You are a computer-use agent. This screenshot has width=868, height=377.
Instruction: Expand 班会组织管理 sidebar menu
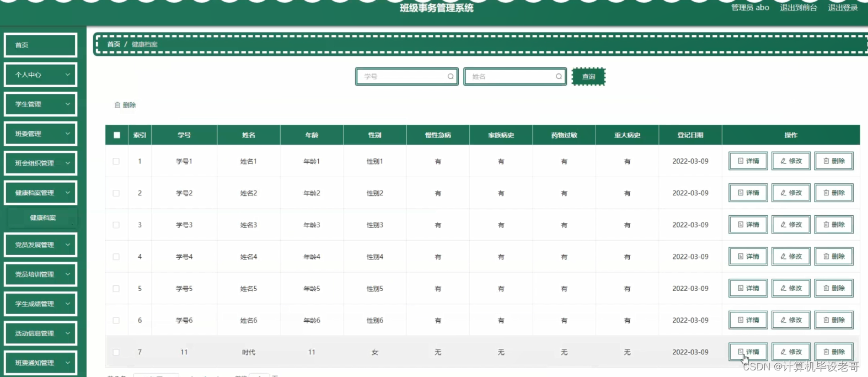[40, 163]
